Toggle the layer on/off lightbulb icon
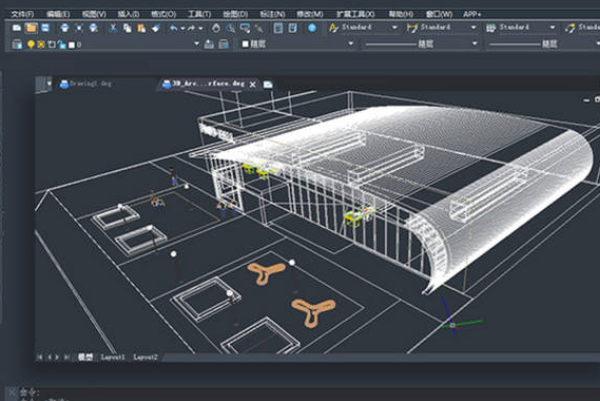The height and width of the screenshot is (401, 600). [x=30, y=44]
